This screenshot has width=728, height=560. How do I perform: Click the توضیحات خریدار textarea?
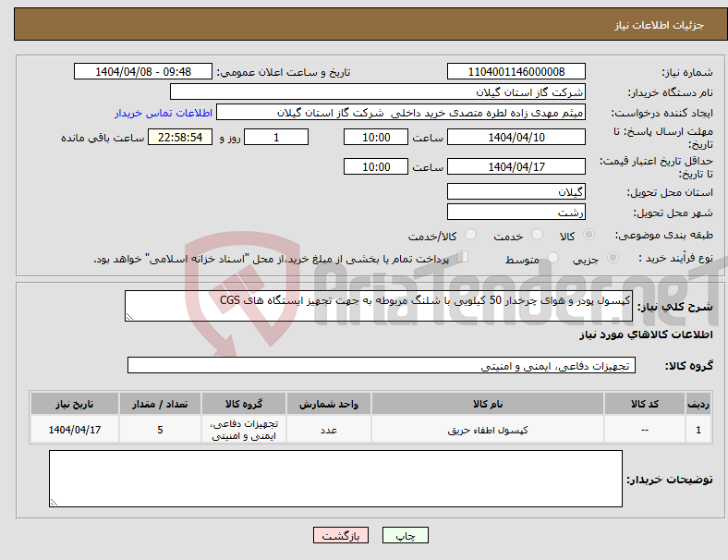[335, 479]
